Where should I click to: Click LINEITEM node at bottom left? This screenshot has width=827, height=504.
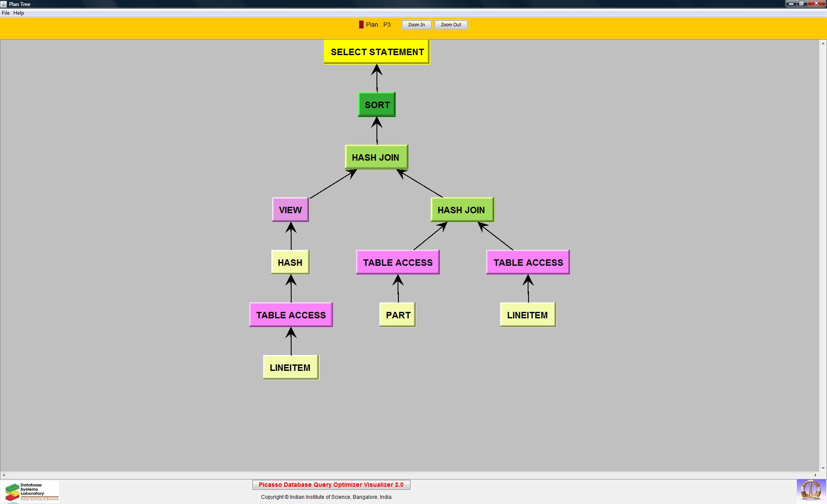click(291, 367)
